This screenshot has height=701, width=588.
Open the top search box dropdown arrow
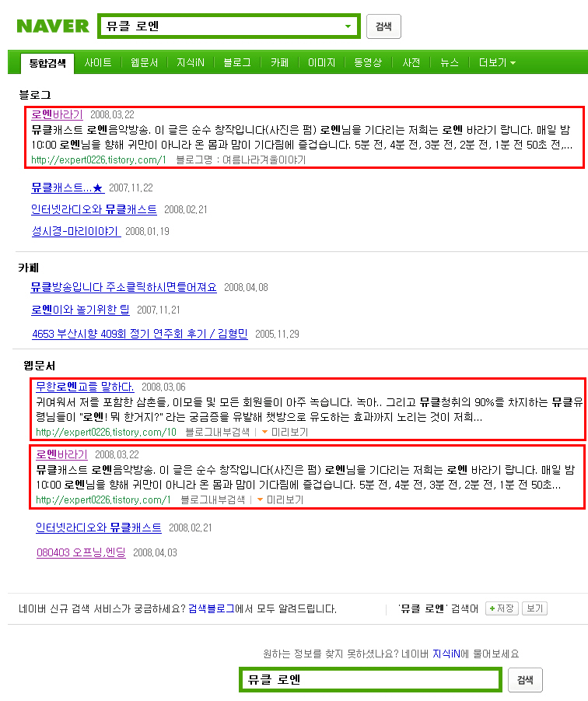348,26
